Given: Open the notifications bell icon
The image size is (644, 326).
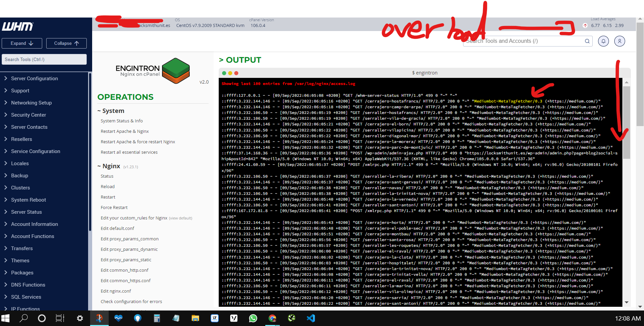Looking at the screenshot, I should [x=603, y=41].
